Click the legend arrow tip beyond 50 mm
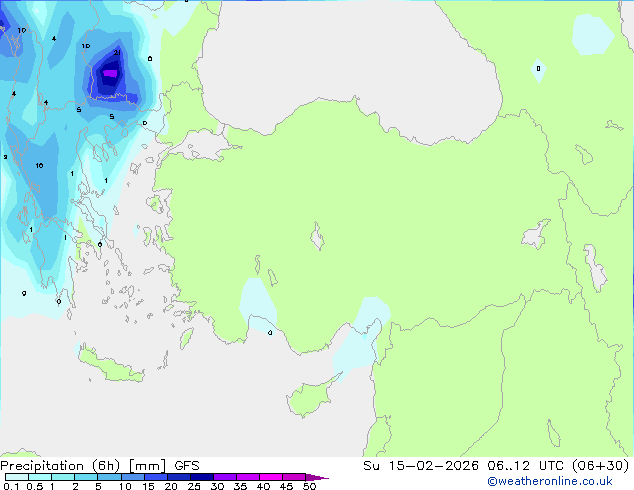Screen dimensions: 634x490 317,477
